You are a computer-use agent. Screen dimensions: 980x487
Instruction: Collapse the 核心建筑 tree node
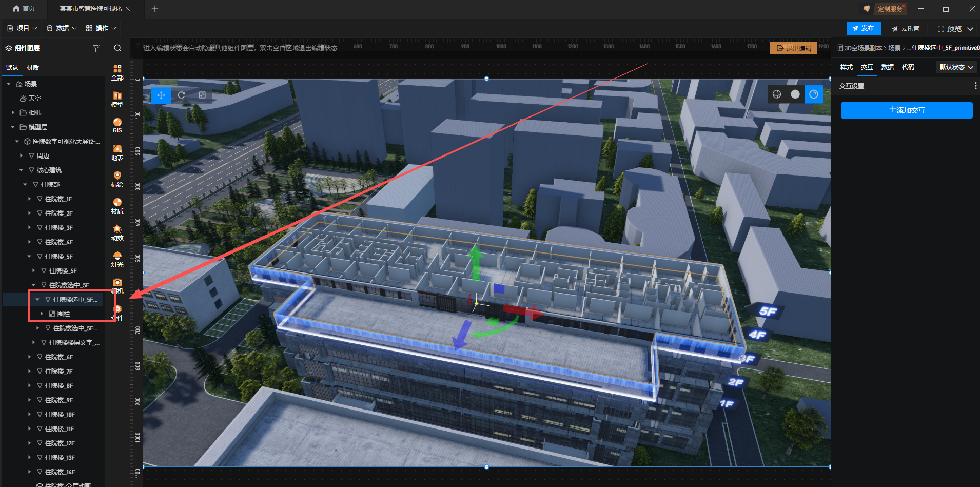tap(21, 170)
